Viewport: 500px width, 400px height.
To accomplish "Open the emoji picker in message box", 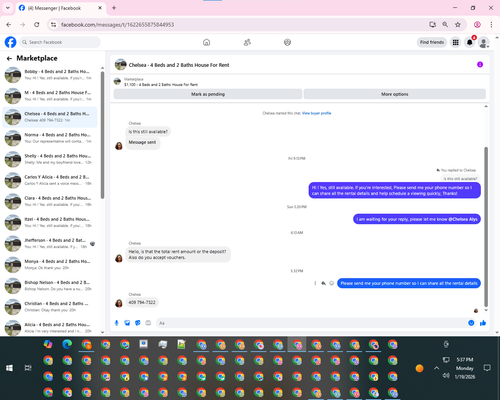I will click(x=471, y=323).
